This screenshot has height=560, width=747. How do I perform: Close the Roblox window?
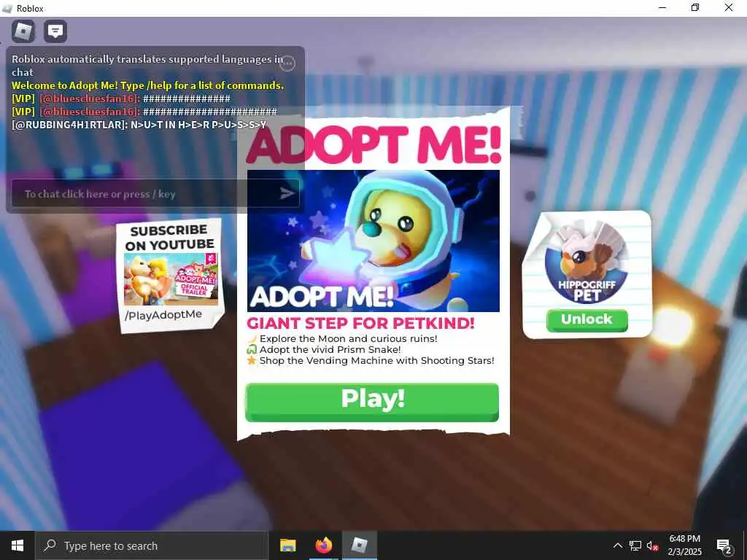[x=729, y=8]
